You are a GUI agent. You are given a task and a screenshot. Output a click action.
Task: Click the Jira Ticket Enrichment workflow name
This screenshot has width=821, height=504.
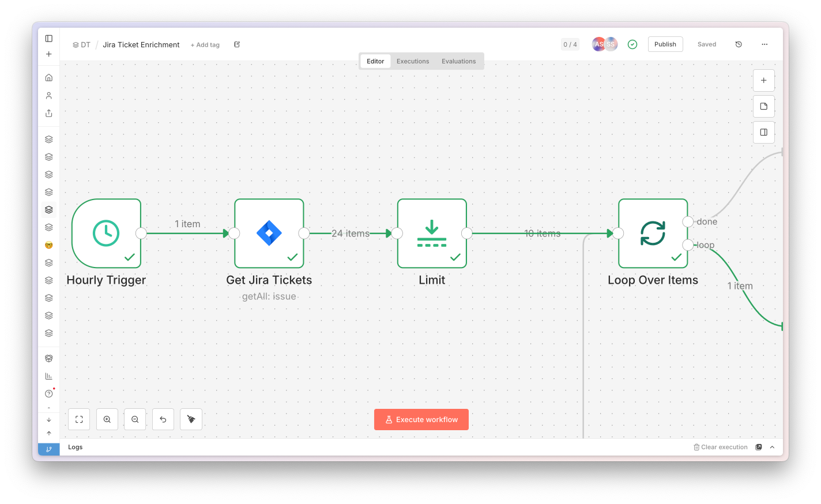[141, 44]
